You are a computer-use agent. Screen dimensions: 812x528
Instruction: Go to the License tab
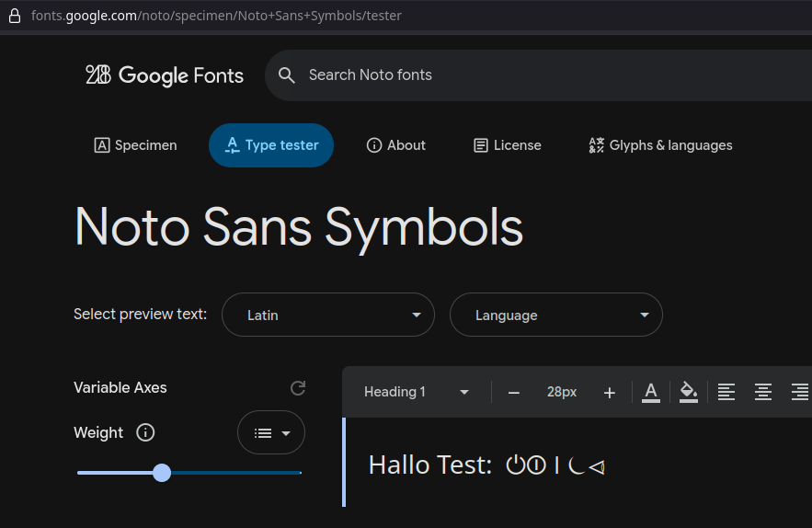[508, 145]
